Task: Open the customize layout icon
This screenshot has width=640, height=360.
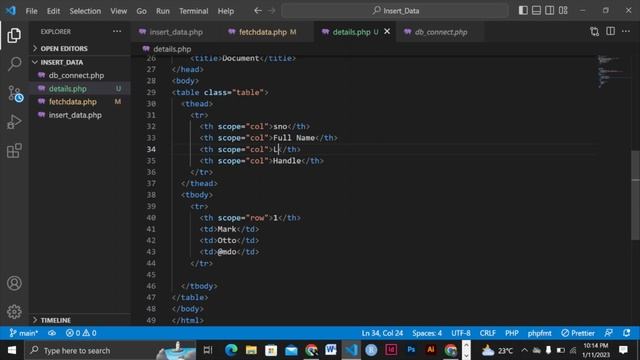Action: [563, 11]
